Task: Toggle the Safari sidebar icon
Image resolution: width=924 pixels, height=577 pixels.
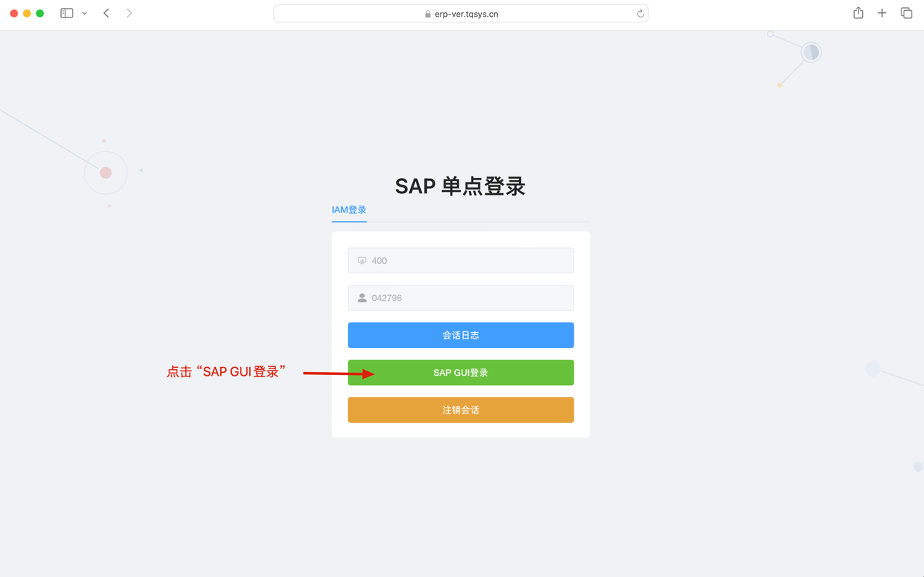Action: coord(67,13)
